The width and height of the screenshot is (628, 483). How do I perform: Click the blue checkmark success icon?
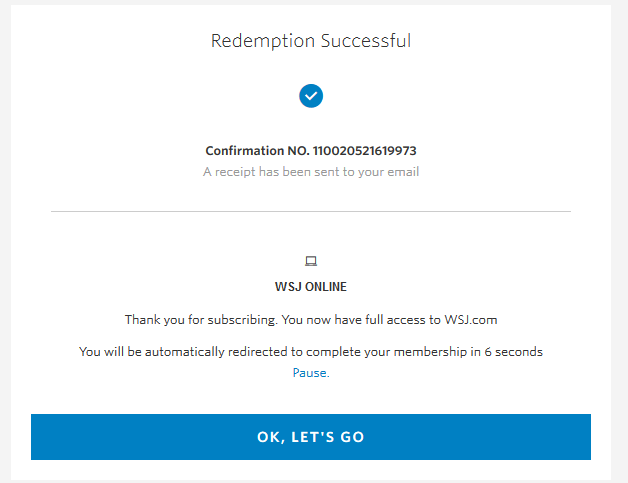pos(311,96)
